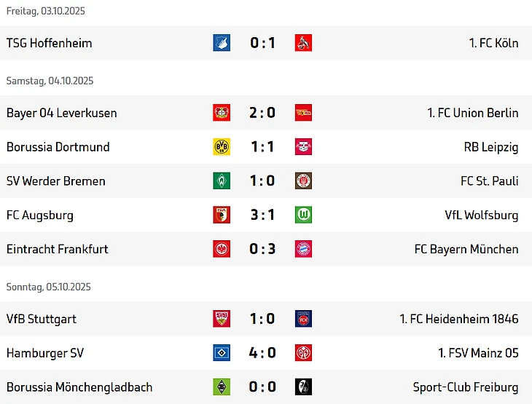Open the Dortmund vs Leipzig 1:1 score

(x=262, y=147)
